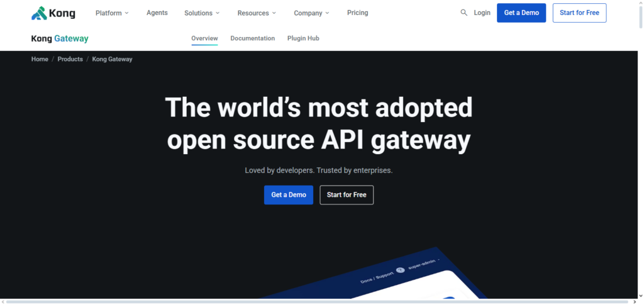Click Kong Gateway in the breadcrumb
Image resolution: width=644 pixels, height=305 pixels.
[x=112, y=59]
